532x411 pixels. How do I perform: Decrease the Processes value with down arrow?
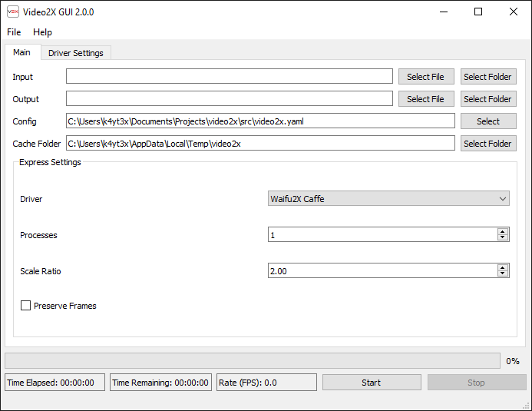tap(503, 237)
